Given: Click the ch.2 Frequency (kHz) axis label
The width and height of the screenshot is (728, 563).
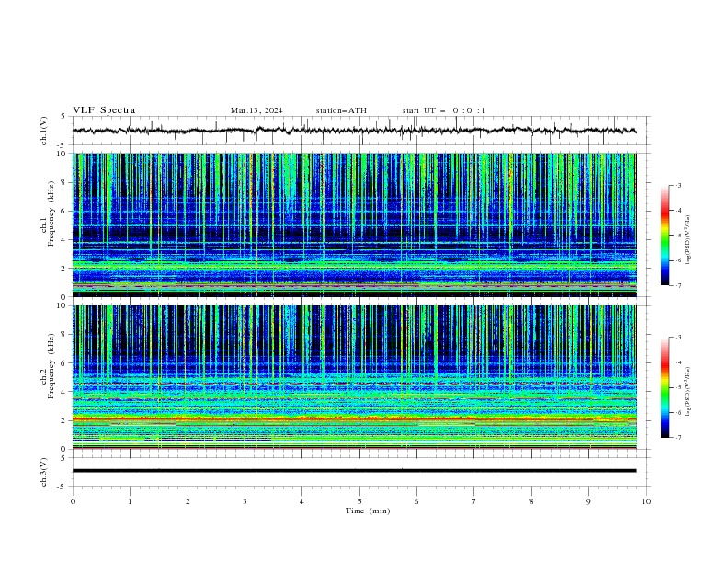Looking at the screenshot, I should (48, 365).
